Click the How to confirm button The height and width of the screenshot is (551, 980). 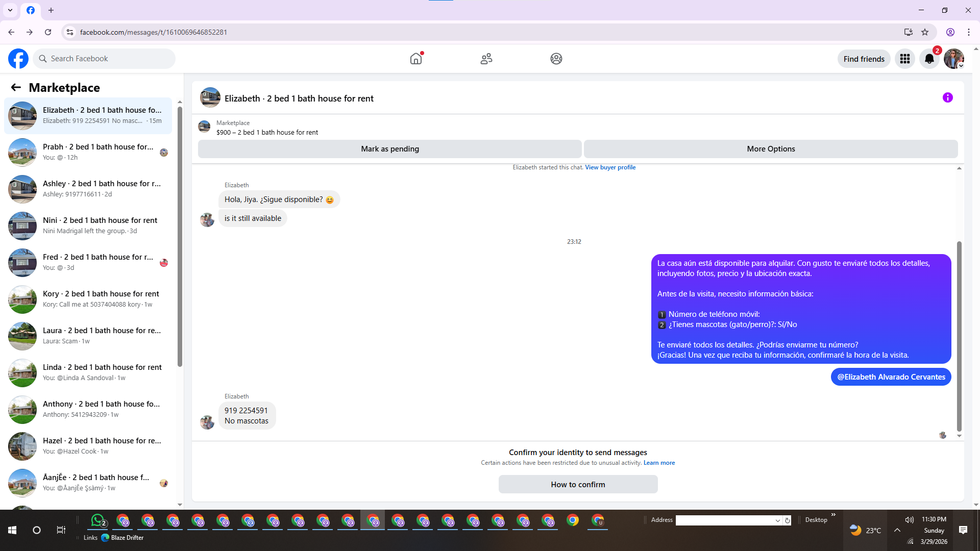(578, 485)
